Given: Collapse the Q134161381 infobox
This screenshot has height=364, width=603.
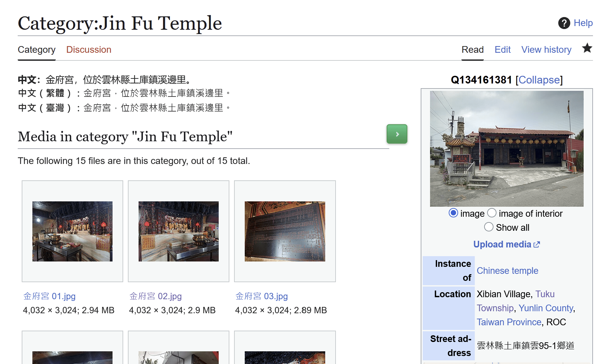Looking at the screenshot, I should click(x=539, y=80).
